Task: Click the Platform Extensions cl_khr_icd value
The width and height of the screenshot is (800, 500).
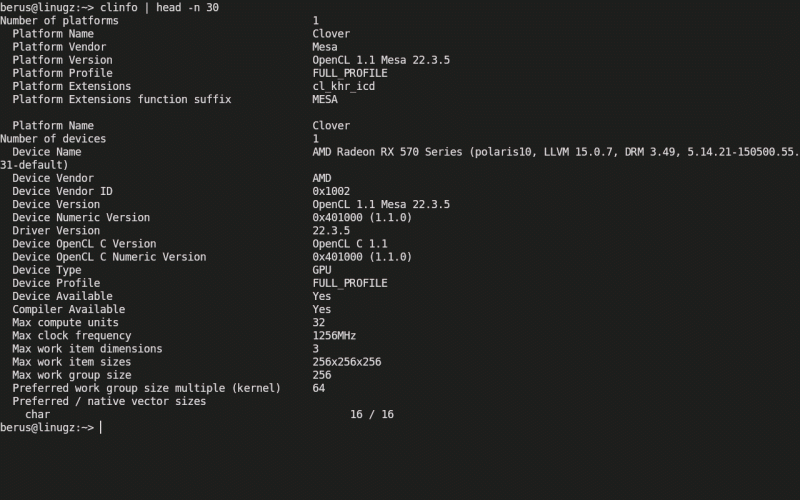Action: click(343, 86)
